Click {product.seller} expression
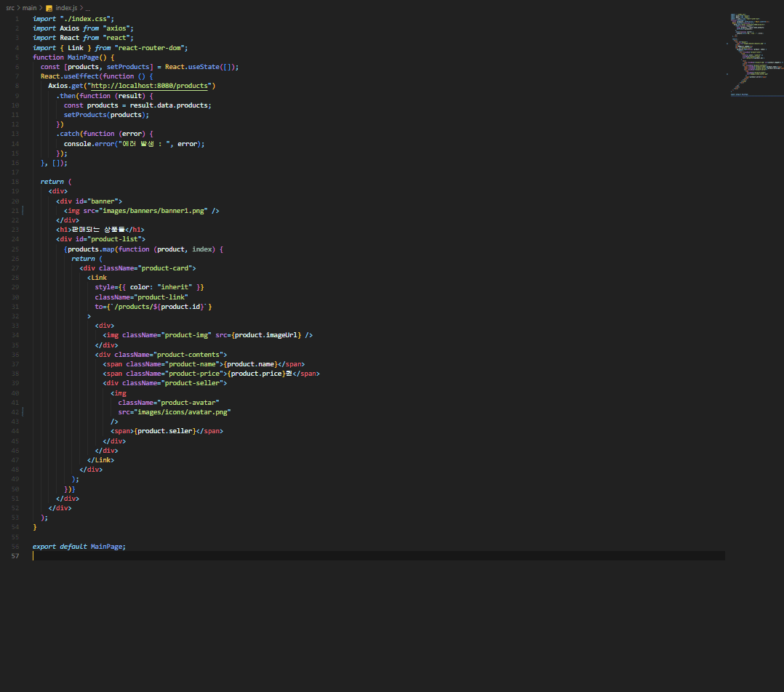This screenshot has width=784, height=692. [165, 431]
